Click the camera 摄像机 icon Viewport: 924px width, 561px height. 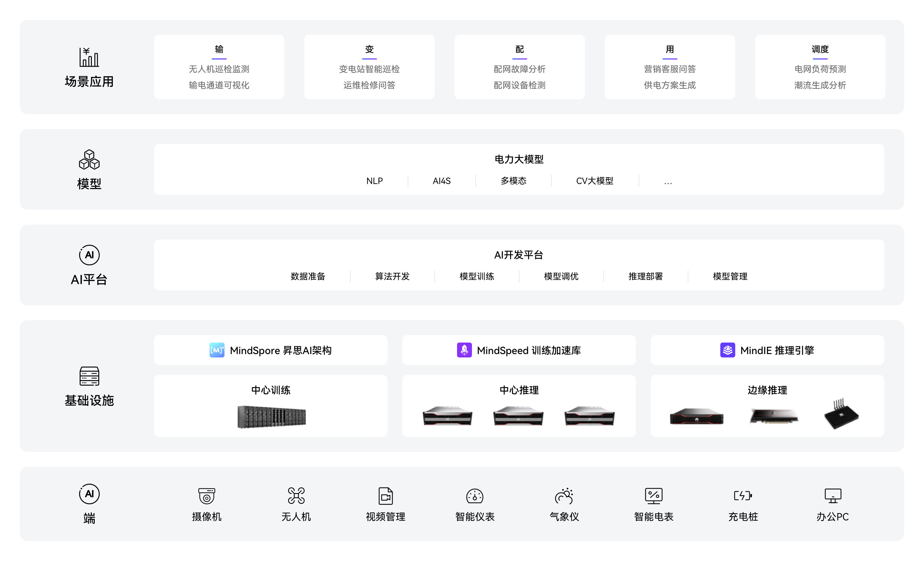click(x=206, y=496)
